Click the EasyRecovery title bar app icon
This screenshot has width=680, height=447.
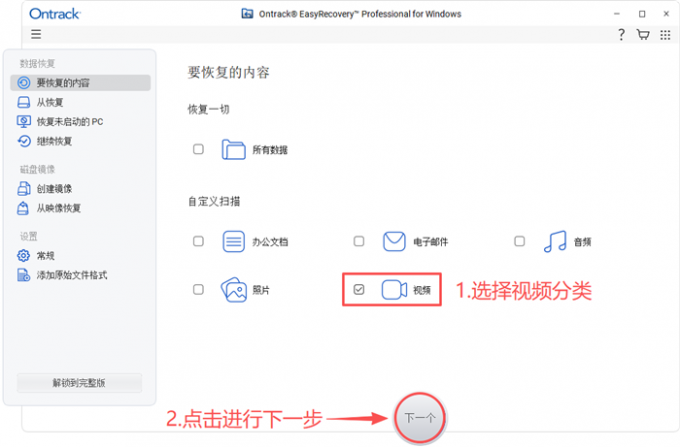click(247, 13)
